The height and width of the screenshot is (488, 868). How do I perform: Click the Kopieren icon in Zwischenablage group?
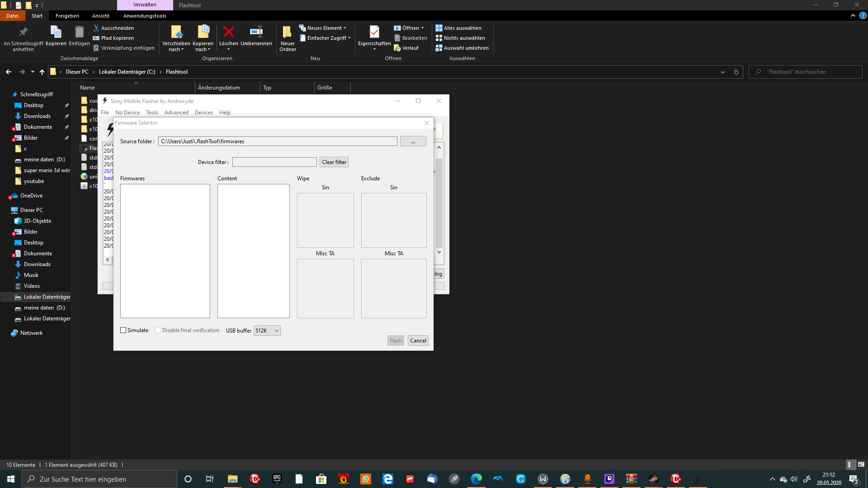click(x=56, y=32)
